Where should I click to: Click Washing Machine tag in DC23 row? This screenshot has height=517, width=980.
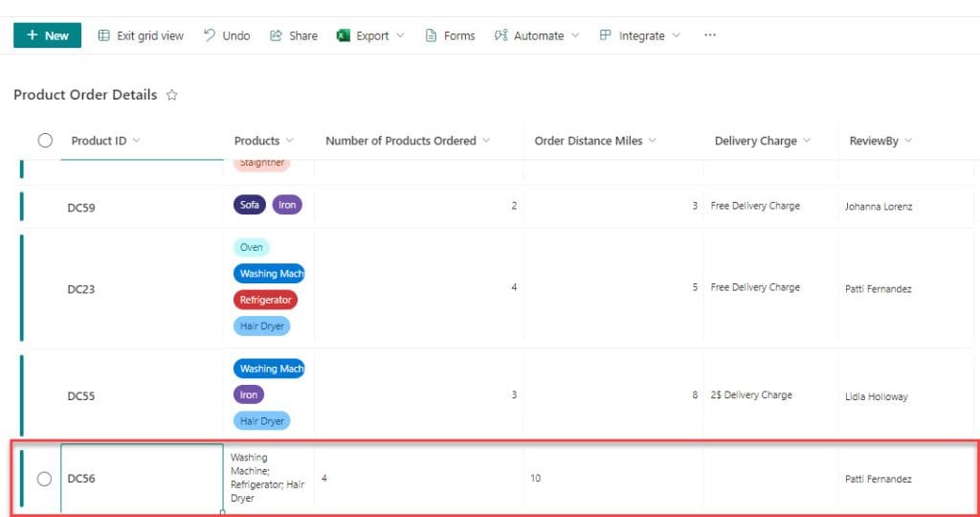[269, 273]
